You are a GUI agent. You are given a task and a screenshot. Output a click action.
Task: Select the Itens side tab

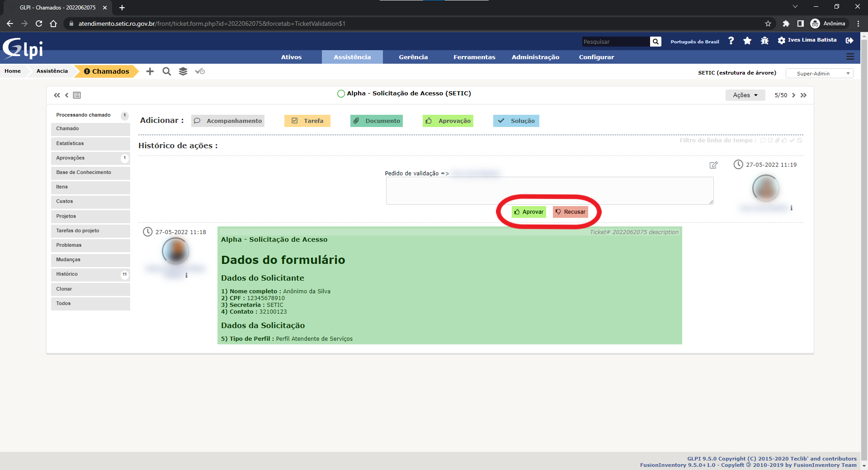coord(90,187)
